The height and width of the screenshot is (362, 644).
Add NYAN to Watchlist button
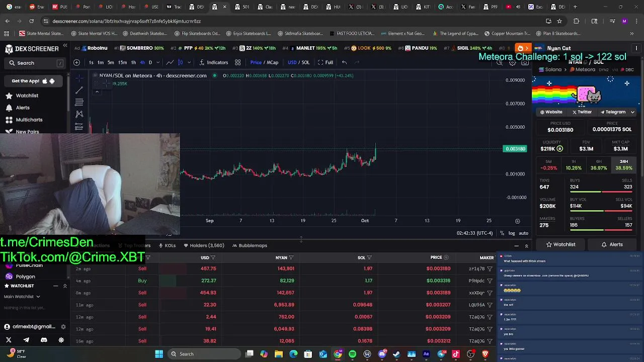click(560, 244)
